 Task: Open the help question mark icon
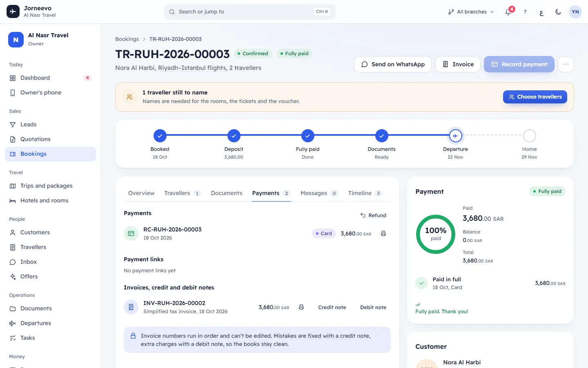(x=525, y=12)
